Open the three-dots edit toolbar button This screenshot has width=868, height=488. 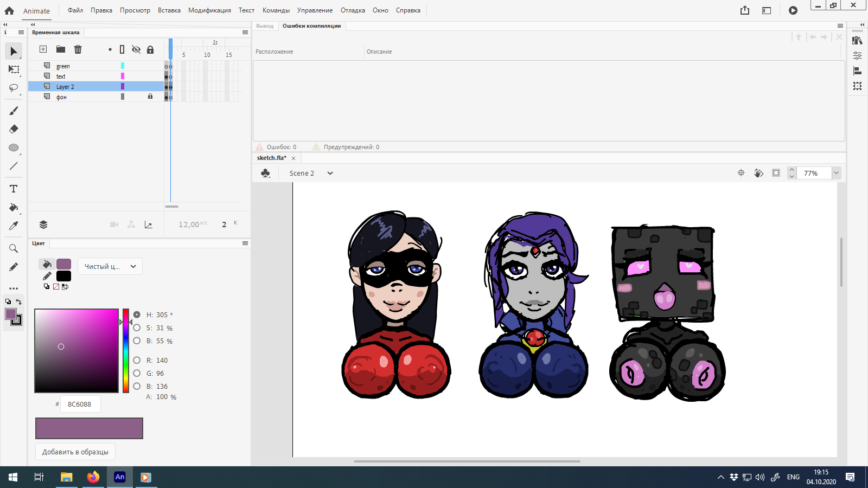pos(14,288)
